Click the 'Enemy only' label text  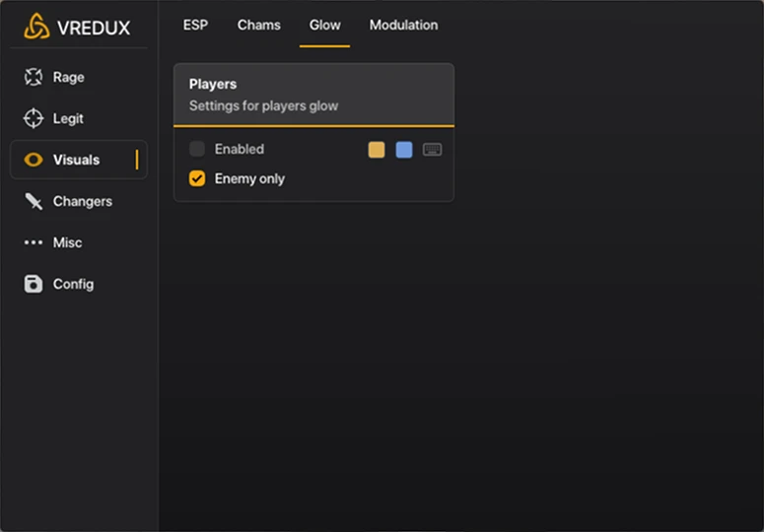(249, 178)
